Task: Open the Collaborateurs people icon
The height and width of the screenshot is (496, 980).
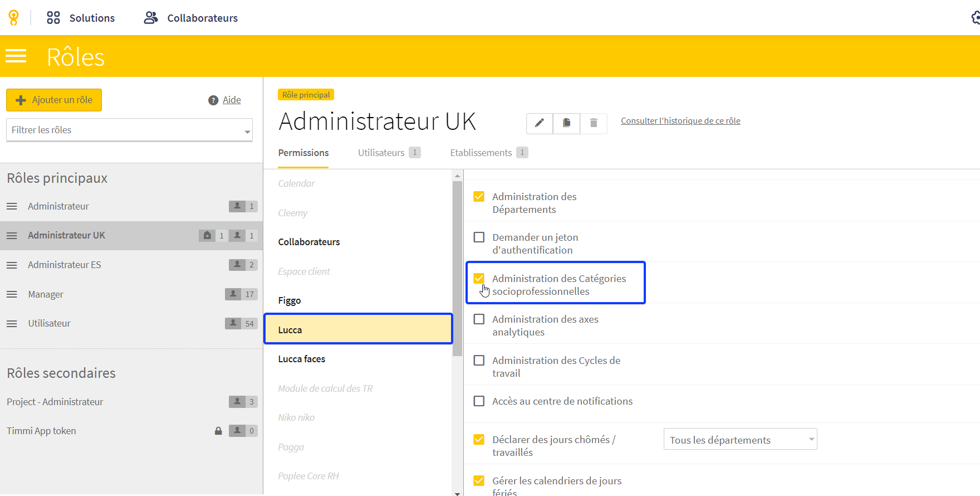Action: (x=151, y=18)
